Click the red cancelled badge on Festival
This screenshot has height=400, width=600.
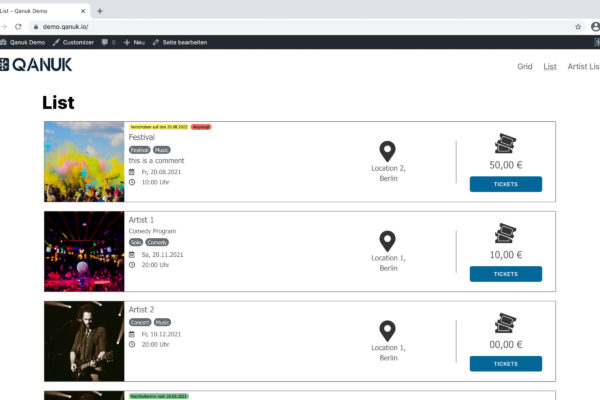pos(201,127)
